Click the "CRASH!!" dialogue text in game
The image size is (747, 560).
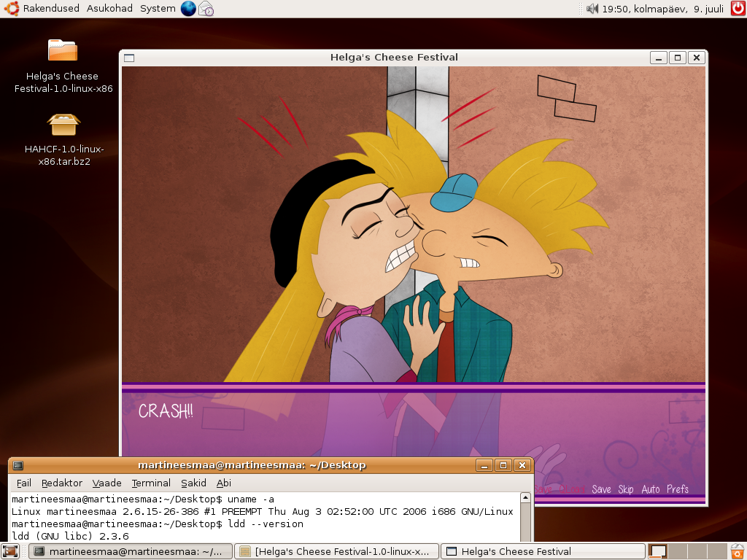coord(166,411)
